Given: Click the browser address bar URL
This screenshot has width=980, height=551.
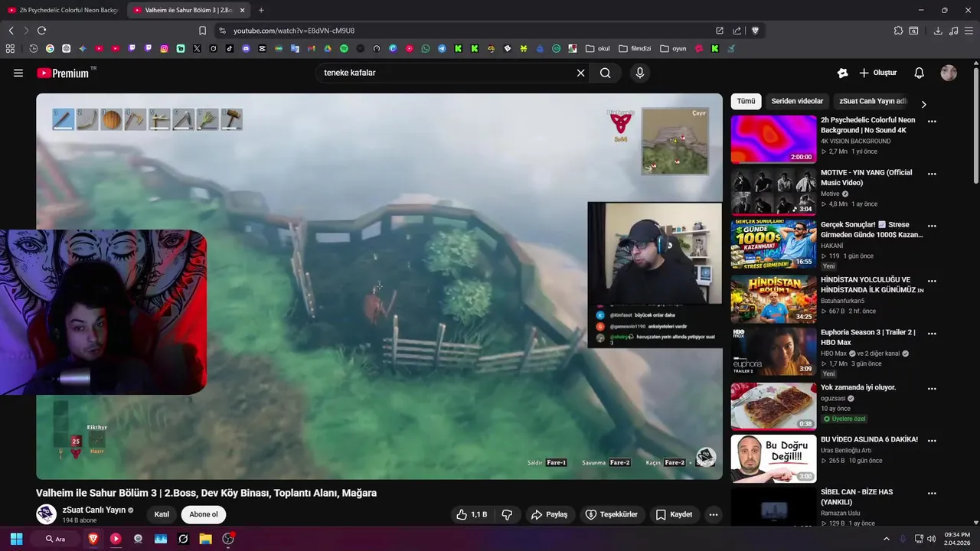Looking at the screenshot, I should coord(294,31).
